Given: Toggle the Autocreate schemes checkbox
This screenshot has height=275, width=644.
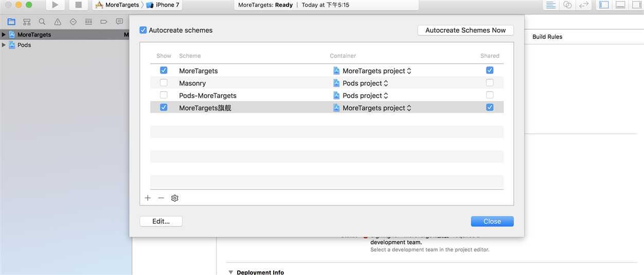Looking at the screenshot, I should tap(143, 30).
